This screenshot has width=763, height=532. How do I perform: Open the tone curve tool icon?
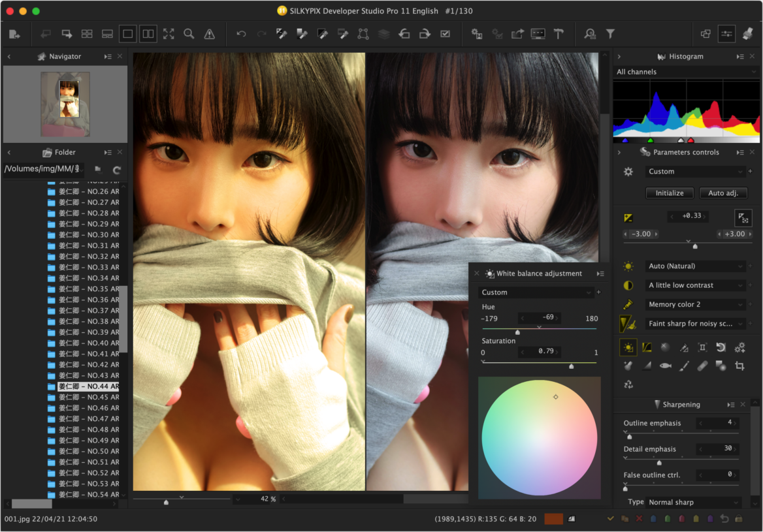pos(647,347)
